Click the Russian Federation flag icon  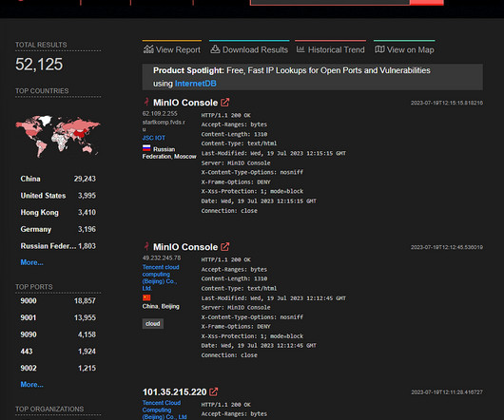click(146, 148)
